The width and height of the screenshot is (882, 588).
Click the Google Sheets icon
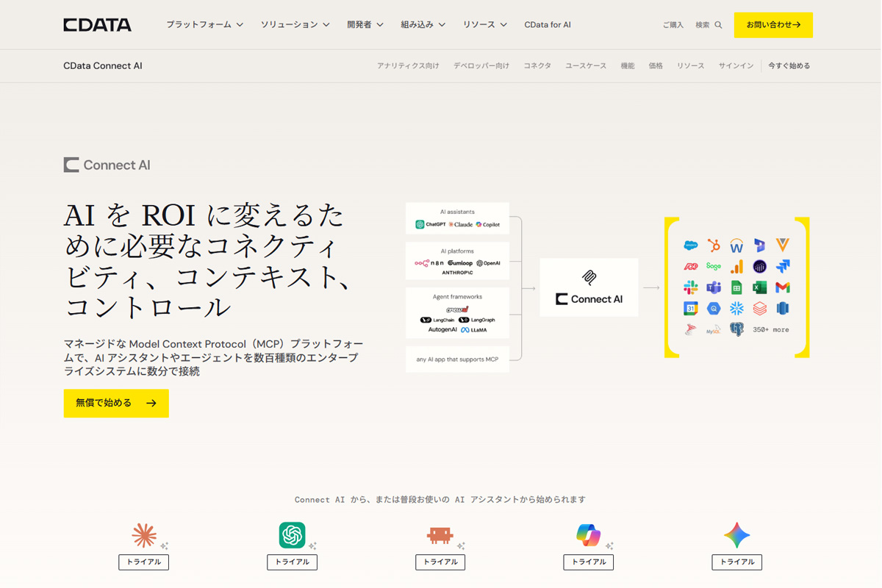(736, 287)
